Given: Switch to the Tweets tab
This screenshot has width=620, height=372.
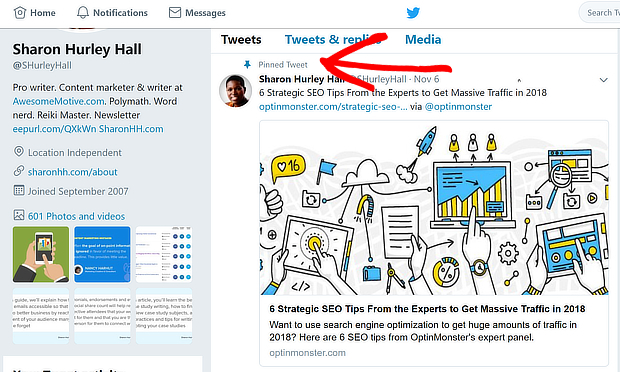Looking at the screenshot, I should click(241, 40).
